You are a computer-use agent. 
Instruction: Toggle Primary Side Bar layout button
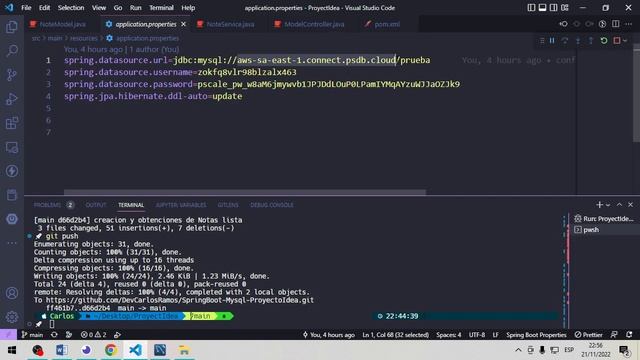coord(531,8)
